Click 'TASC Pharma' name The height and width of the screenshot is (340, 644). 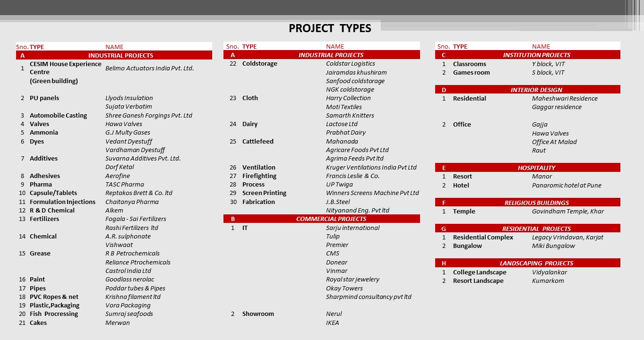(125, 185)
